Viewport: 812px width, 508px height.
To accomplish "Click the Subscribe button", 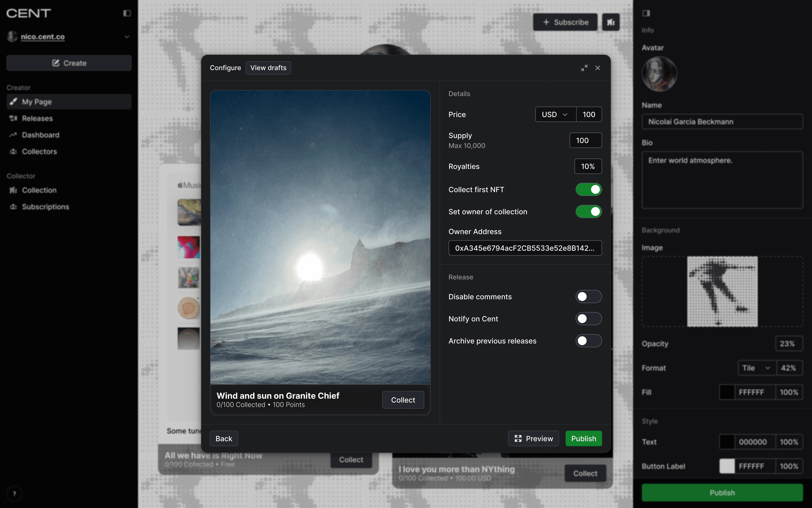I will pyautogui.click(x=565, y=22).
